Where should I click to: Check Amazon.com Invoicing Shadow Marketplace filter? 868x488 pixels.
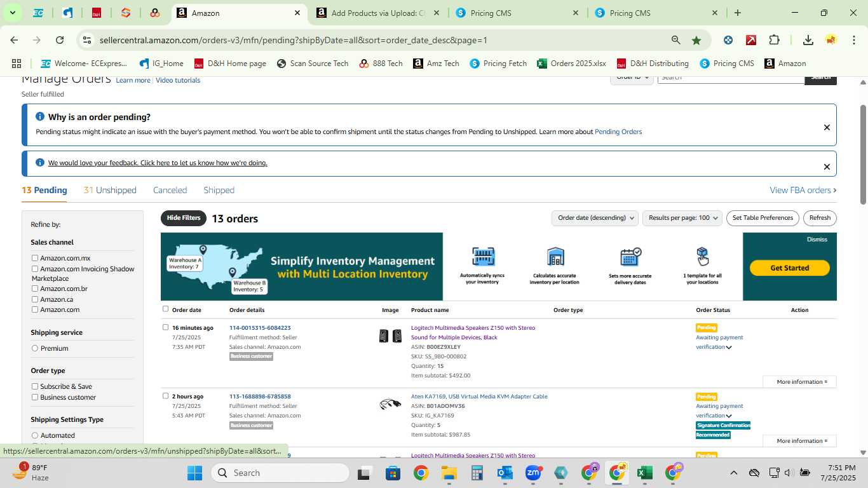pos(35,269)
